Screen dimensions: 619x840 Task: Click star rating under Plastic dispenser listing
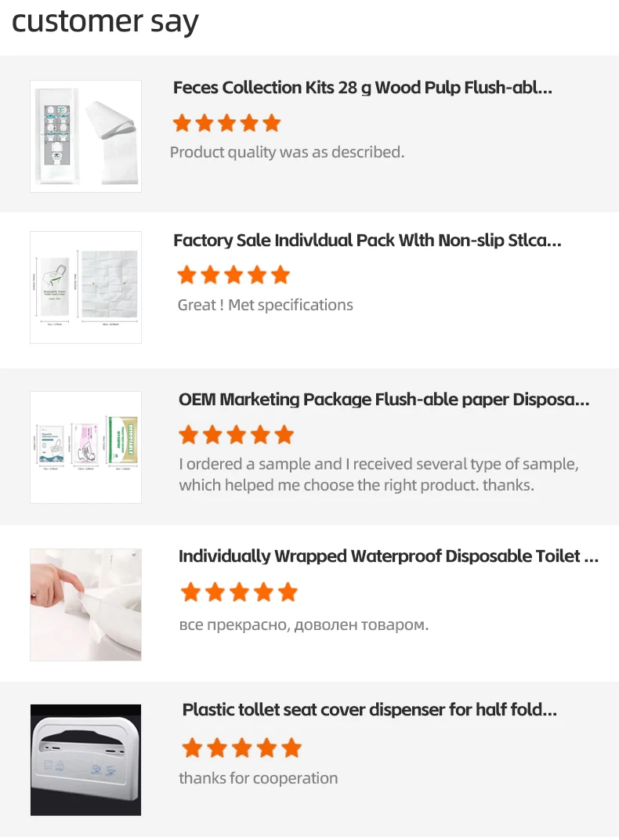pyautogui.click(x=241, y=748)
